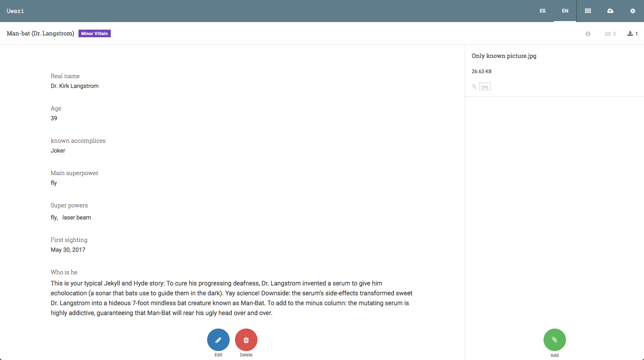
Task: Click the jpg file type badge
Action: pyautogui.click(x=485, y=87)
